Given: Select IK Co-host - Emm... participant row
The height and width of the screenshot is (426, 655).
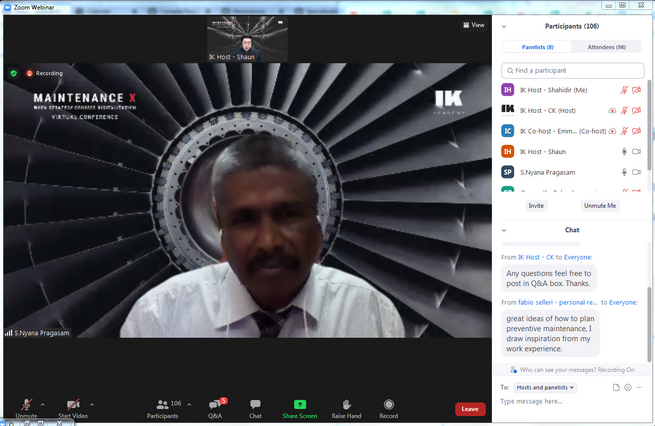Looking at the screenshot, I should coord(574,131).
